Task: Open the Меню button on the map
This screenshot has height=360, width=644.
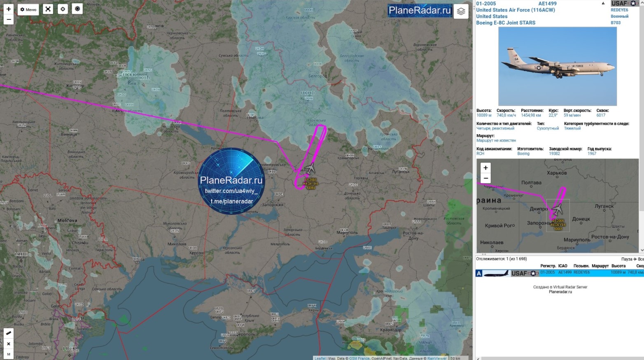Action: pyautogui.click(x=28, y=9)
